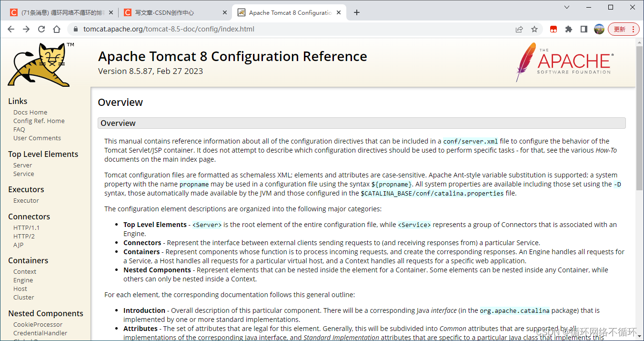Open the User Comments link
The width and height of the screenshot is (644, 341).
coord(37,138)
